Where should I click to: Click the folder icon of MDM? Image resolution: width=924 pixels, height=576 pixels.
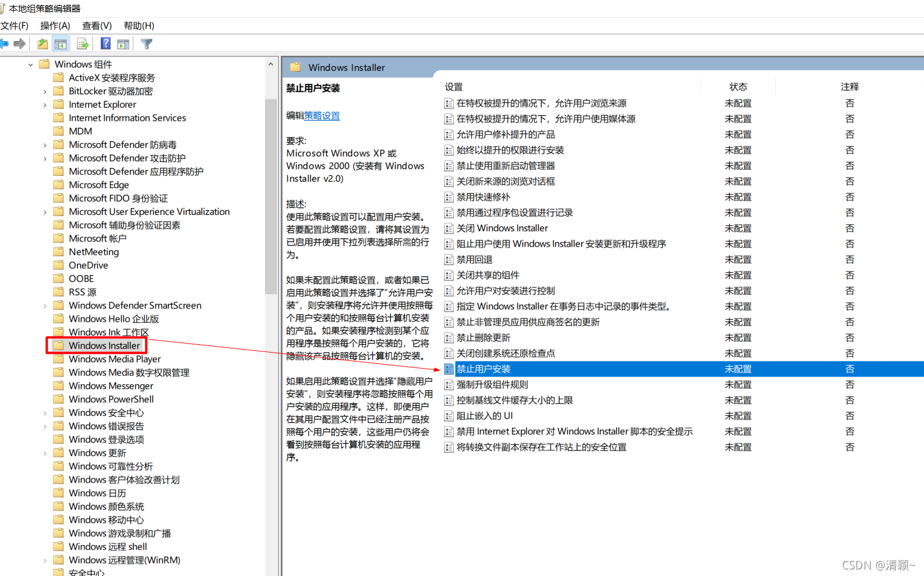pyautogui.click(x=58, y=131)
